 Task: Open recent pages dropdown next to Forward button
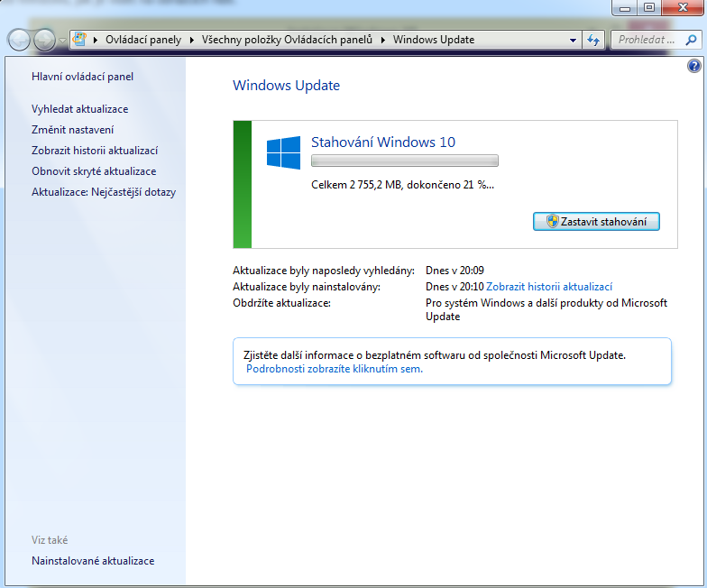pyautogui.click(x=63, y=41)
